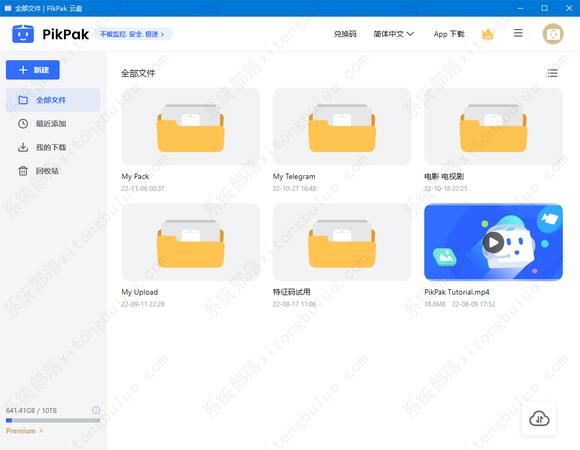Open the 电影 电视剧 folder thumbnail
The width and height of the screenshot is (580, 450).
(493, 126)
